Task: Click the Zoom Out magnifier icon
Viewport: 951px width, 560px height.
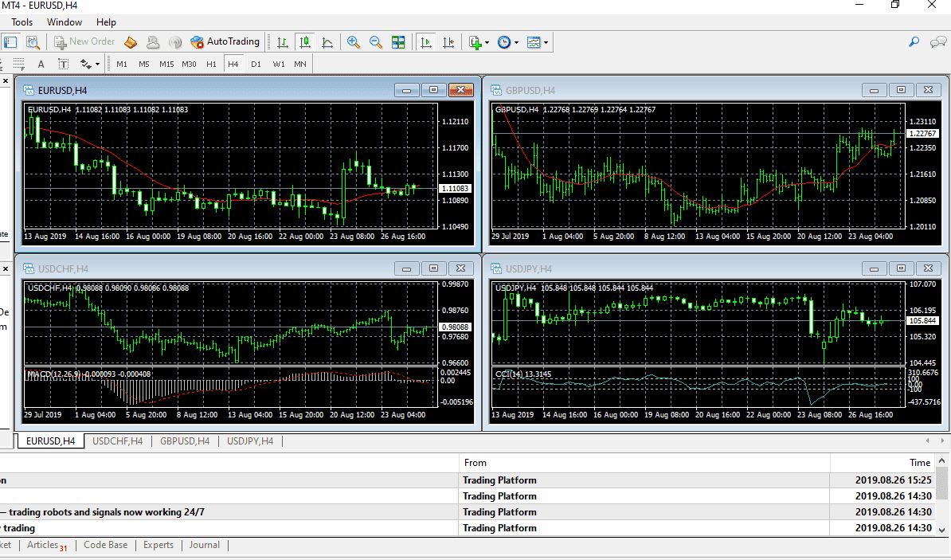Action: point(376,42)
